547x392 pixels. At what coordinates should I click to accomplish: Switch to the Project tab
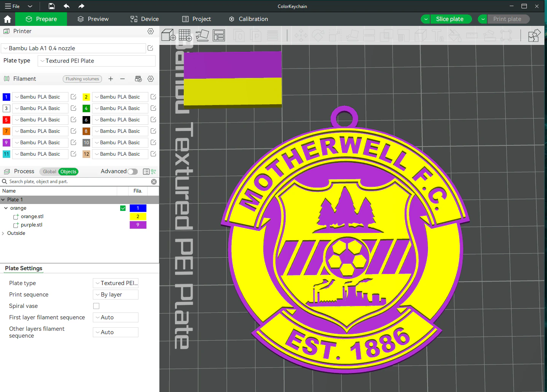coord(197,19)
